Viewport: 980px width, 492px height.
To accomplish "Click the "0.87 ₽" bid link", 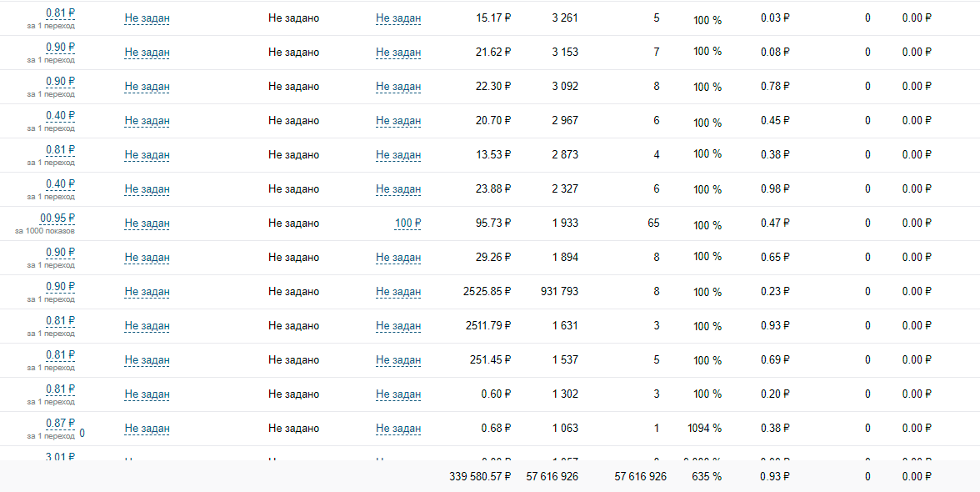I will pos(60,424).
